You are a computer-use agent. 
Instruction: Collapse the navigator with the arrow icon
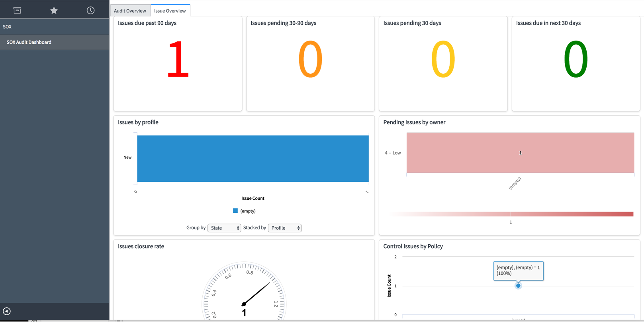[x=7, y=311]
